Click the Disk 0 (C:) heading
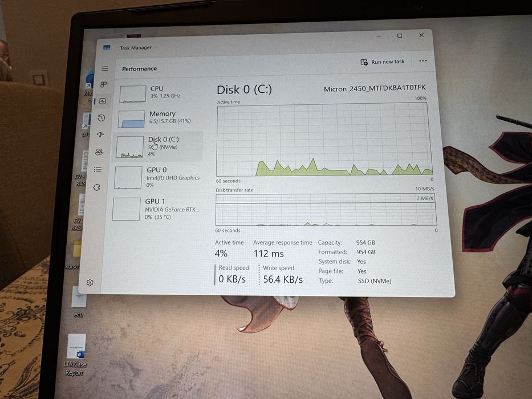 pos(244,89)
